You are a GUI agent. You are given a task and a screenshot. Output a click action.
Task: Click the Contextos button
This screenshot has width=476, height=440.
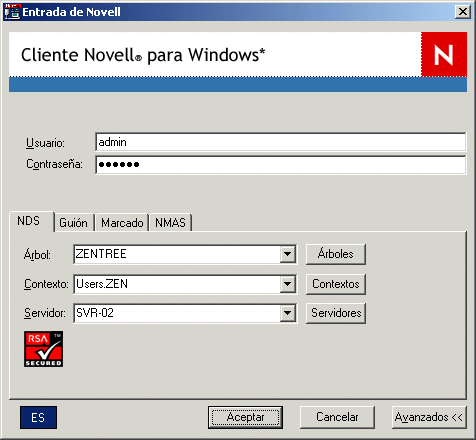pos(336,284)
